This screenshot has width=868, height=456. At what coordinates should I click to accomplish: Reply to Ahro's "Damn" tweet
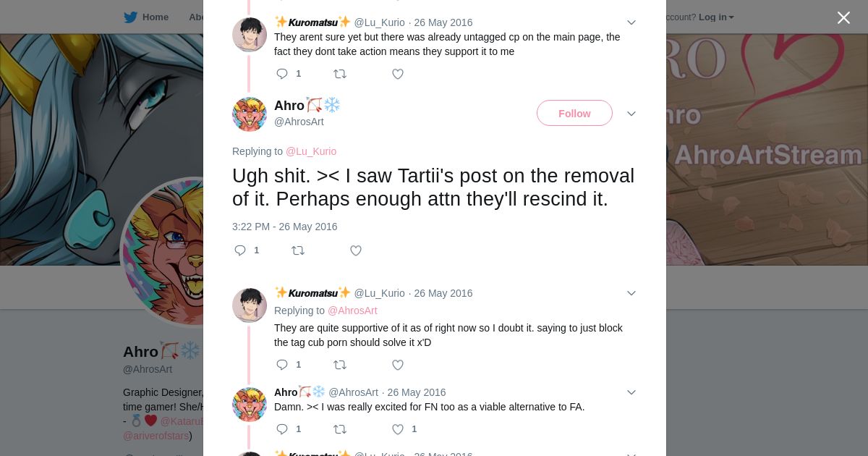(x=282, y=429)
